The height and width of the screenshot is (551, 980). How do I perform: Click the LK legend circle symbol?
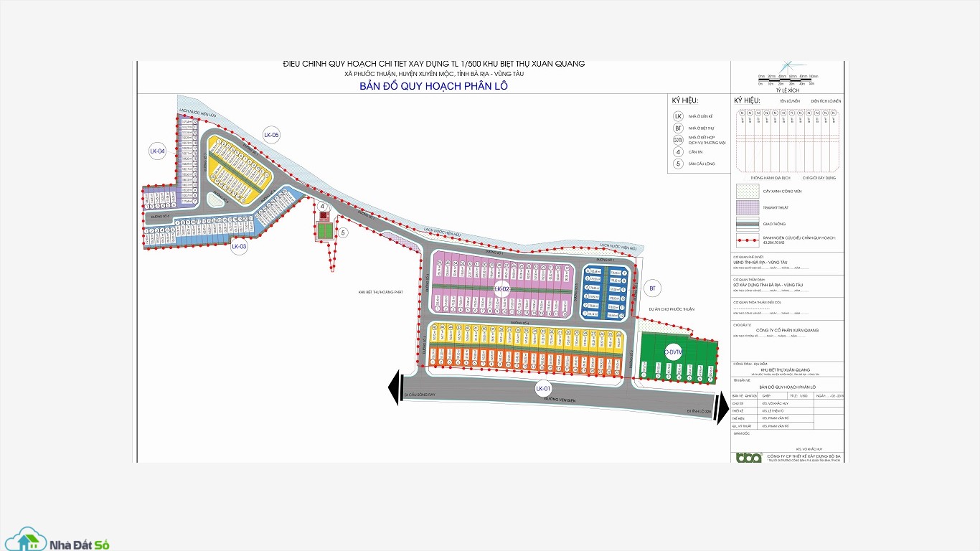pyautogui.click(x=678, y=116)
